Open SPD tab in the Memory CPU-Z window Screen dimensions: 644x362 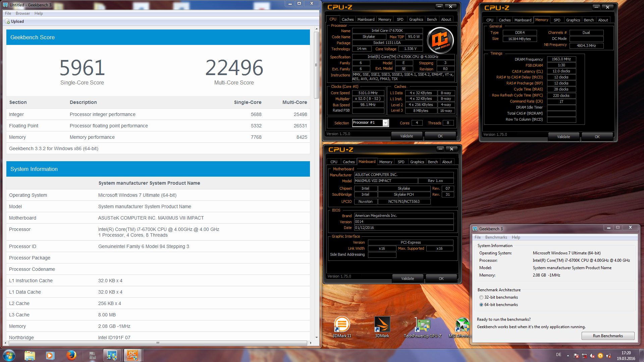coord(557,20)
